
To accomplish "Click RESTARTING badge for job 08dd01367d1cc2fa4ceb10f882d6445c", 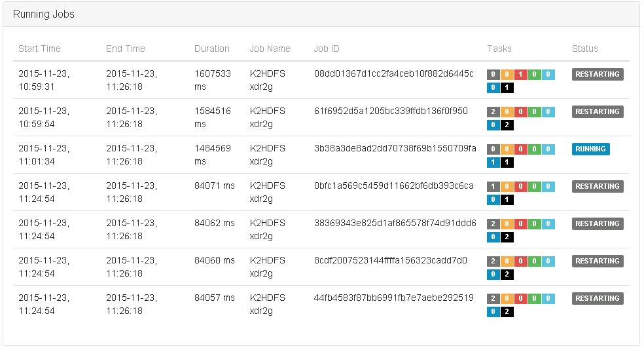I will (598, 74).
